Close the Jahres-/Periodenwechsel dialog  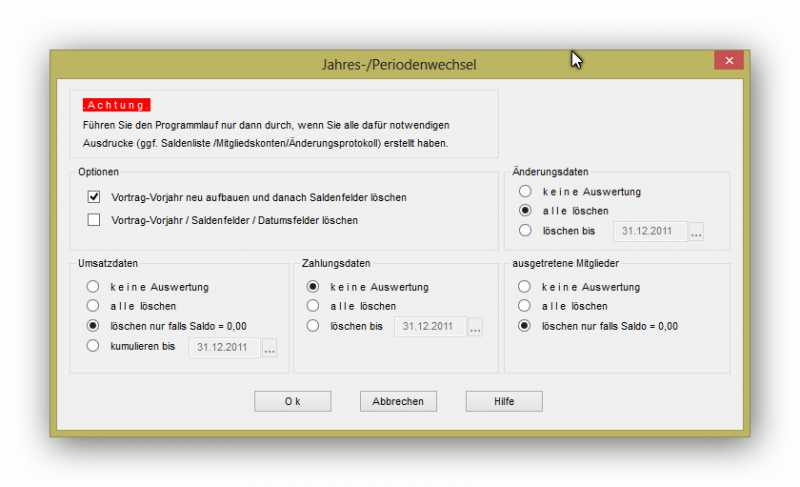click(x=728, y=61)
